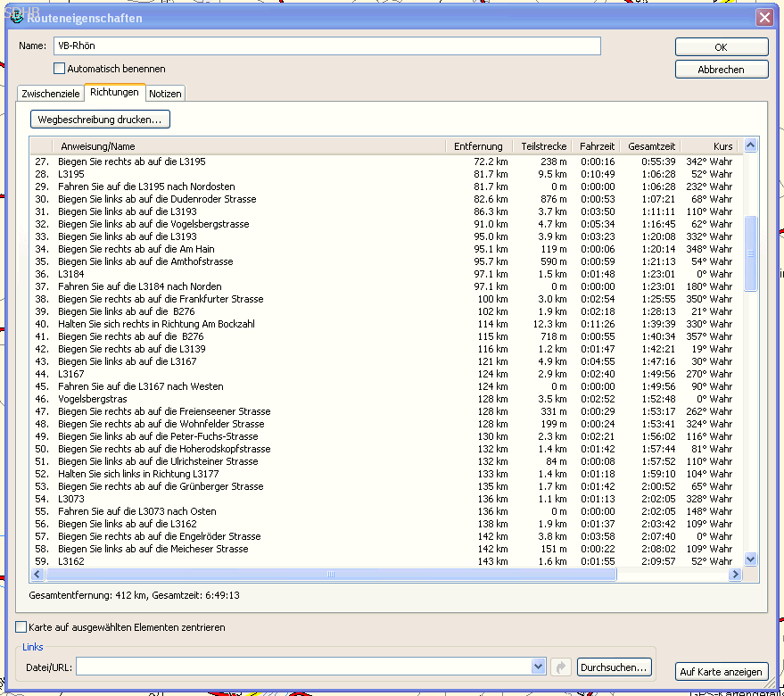
Task: Click Wegbeschreibung drucken button
Action: (100, 119)
